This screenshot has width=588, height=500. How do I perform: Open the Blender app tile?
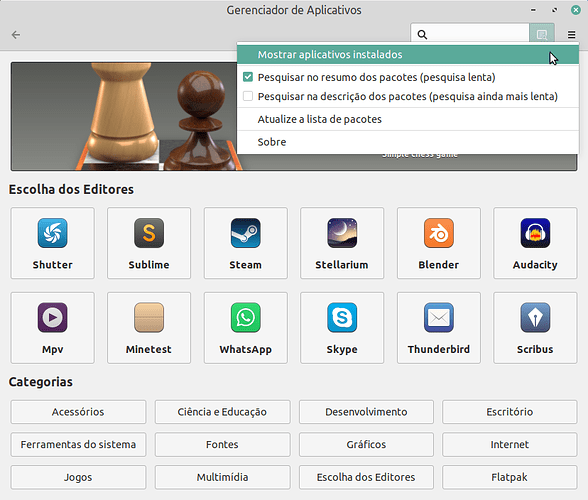click(x=439, y=243)
